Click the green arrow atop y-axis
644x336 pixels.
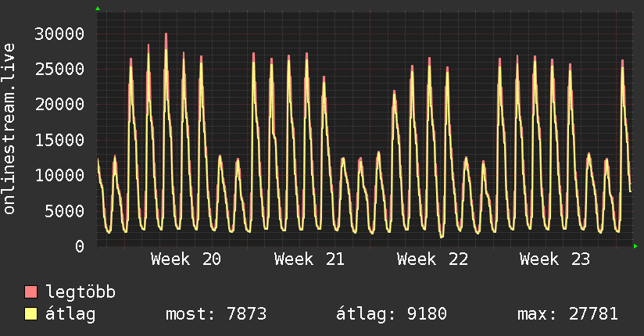(x=98, y=9)
